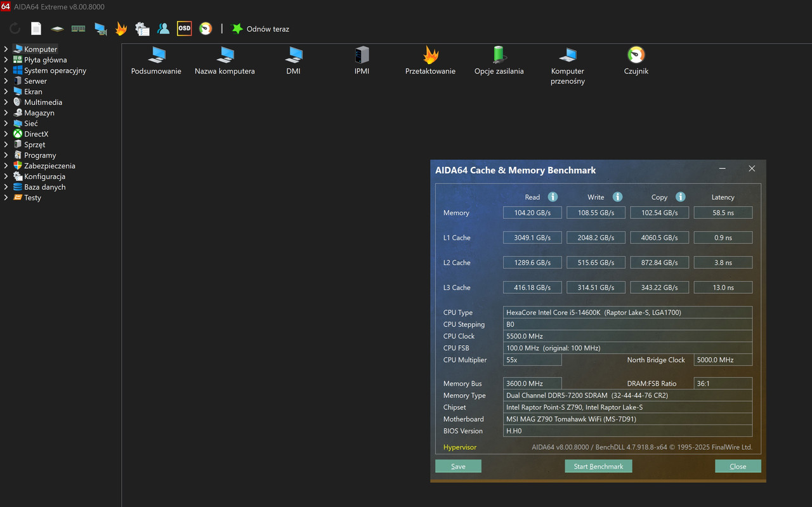The image size is (812, 507).
Task: Expand the Multimedia tree node arrow
Action: 6,102
